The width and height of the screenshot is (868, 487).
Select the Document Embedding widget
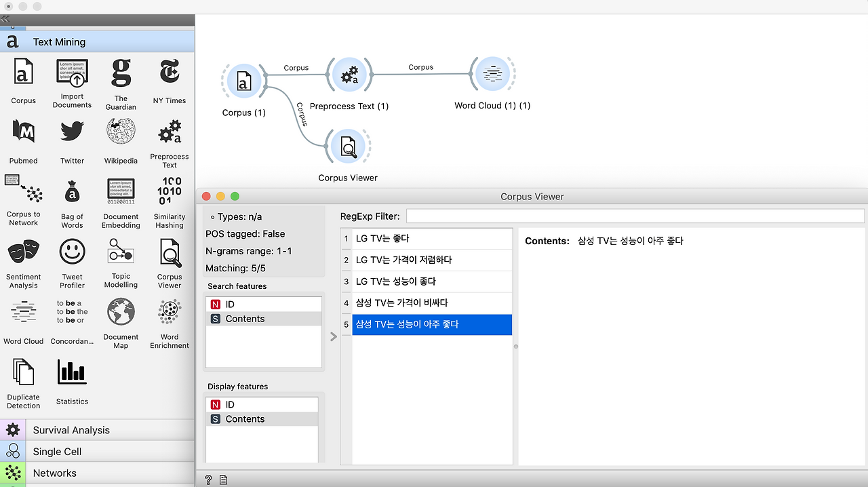(x=121, y=203)
